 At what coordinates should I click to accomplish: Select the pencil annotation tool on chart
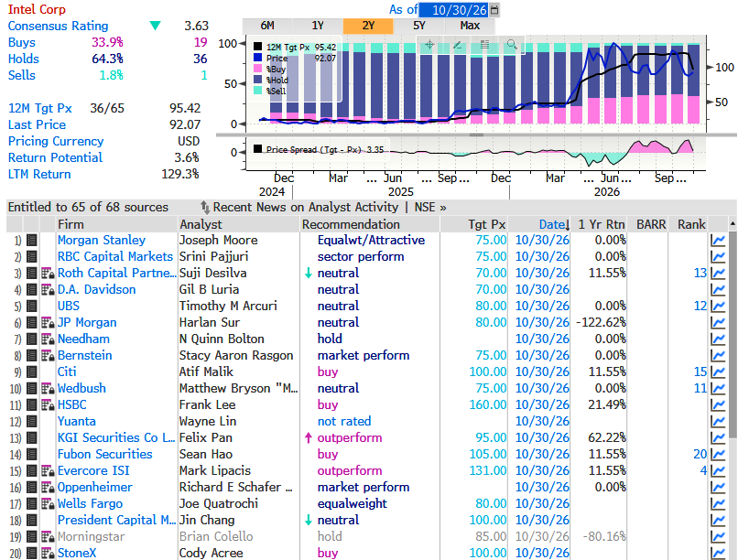457,45
